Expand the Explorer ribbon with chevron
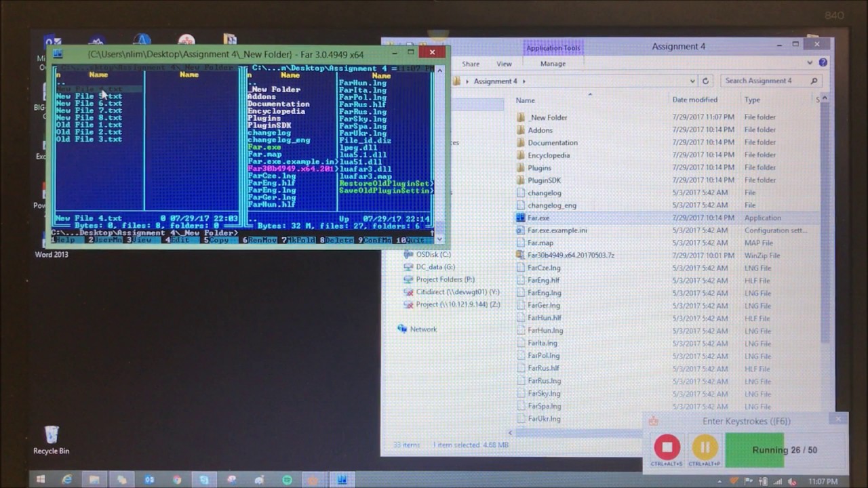868x488 pixels. (x=810, y=63)
